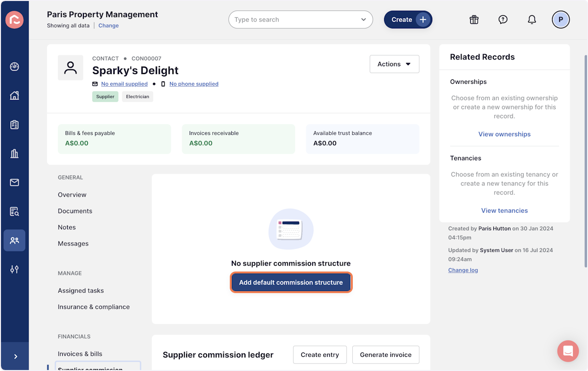
Task: Open the Messages section
Action: tap(73, 243)
